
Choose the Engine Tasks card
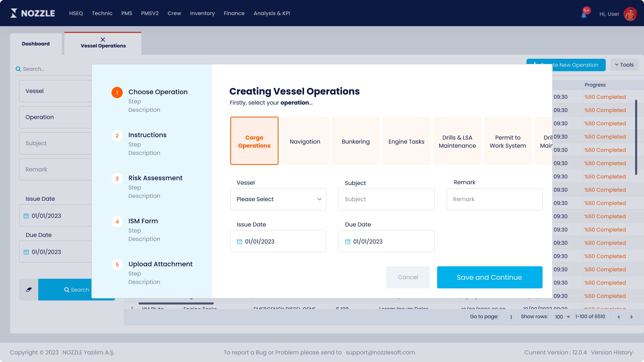click(407, 141)
